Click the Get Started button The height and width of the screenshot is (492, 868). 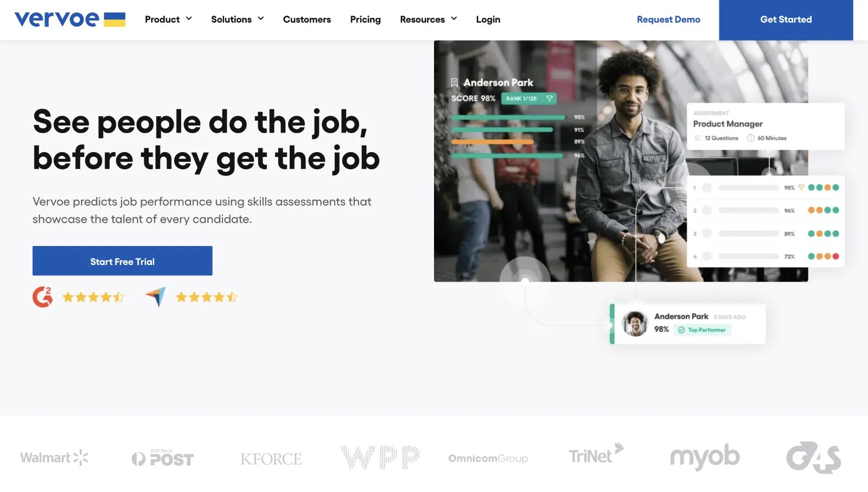click(x=786, y=20)
